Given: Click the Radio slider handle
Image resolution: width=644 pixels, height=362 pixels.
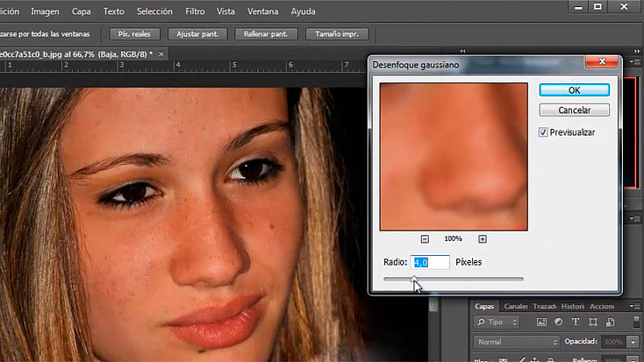Looking at the screenshot, I should click(414, 279).
